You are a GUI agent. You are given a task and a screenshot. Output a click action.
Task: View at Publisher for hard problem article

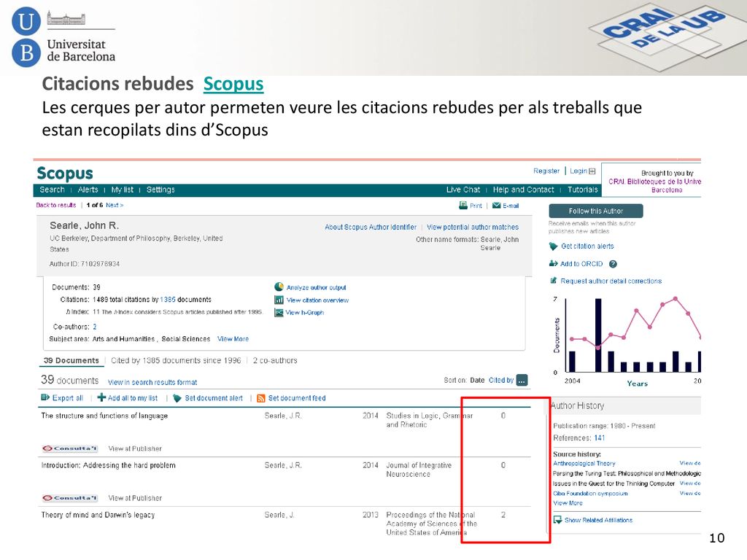pyautogui.click(x=135, y=498)
